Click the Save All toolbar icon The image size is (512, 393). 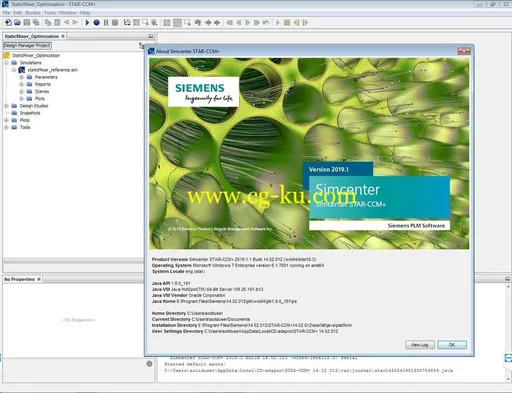(x=36, y=22)
